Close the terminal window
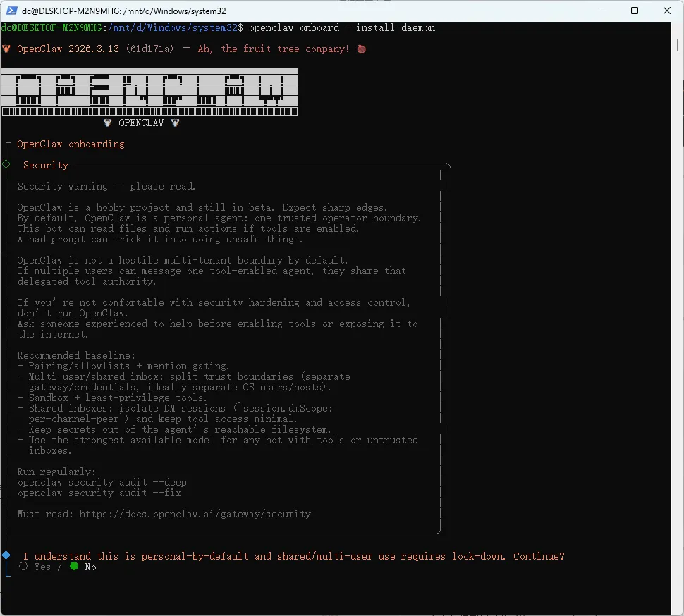 point(667,11)
